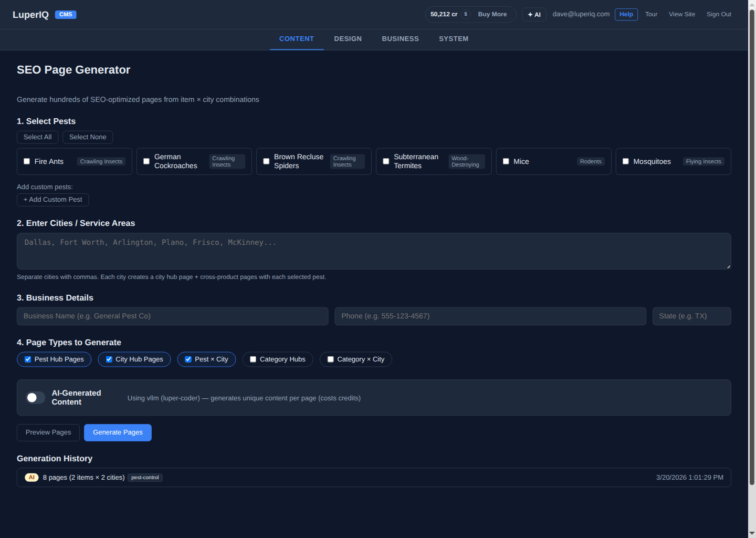Enable the AI-Generated Content toggle
The height and width of the screenshot is (538, 756).
point(35,398)
